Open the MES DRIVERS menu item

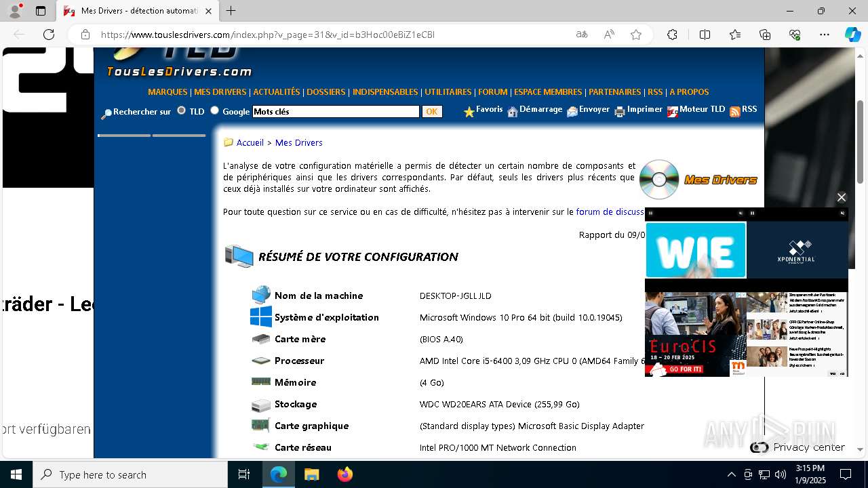220,91
